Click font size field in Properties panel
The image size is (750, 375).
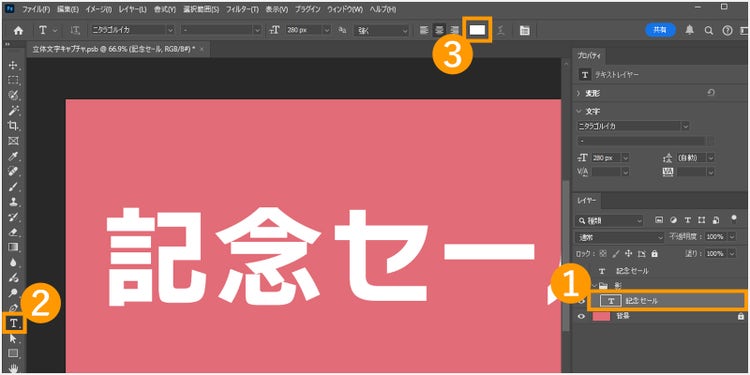point(606,157)
